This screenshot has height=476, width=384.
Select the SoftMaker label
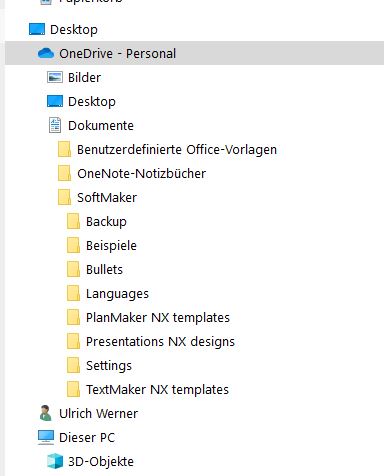107,198
